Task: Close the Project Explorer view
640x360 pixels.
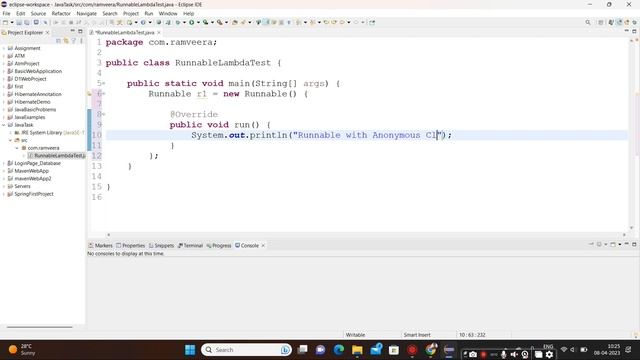Action: pos(47,33)
